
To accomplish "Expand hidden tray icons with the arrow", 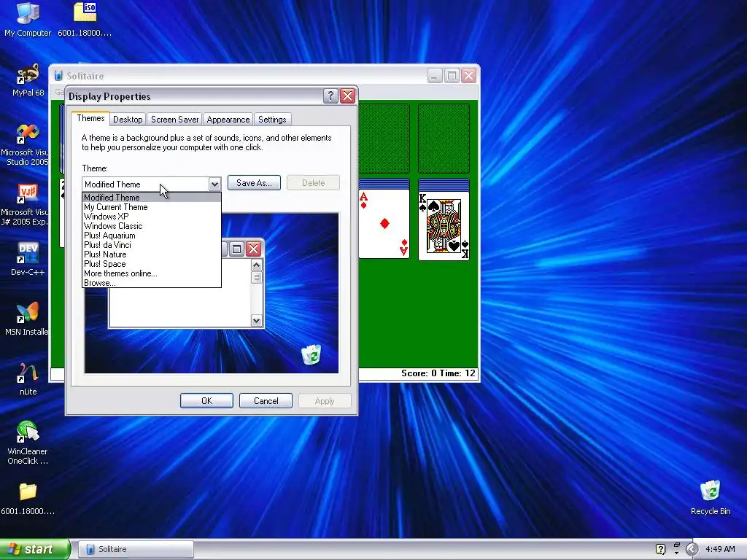I will [692, 549].
